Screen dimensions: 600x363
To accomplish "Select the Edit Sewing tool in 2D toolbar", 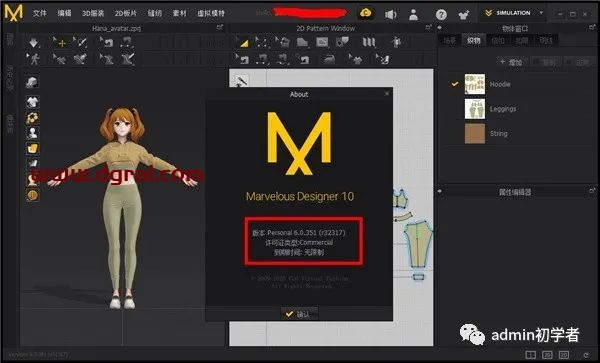I will pos(243,59).
